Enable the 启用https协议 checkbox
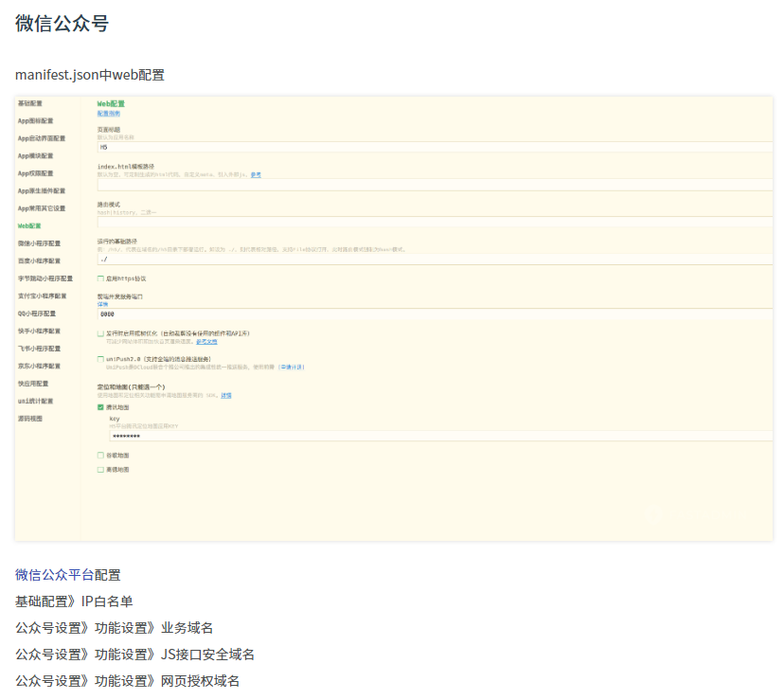The image size is (784, 700). [x=100, y=278]
